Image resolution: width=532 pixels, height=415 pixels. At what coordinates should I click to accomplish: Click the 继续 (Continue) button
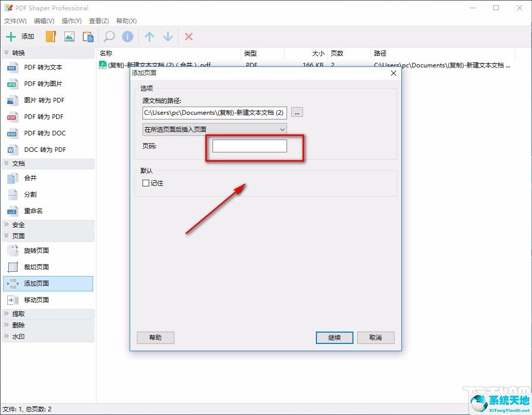point(334,337)
